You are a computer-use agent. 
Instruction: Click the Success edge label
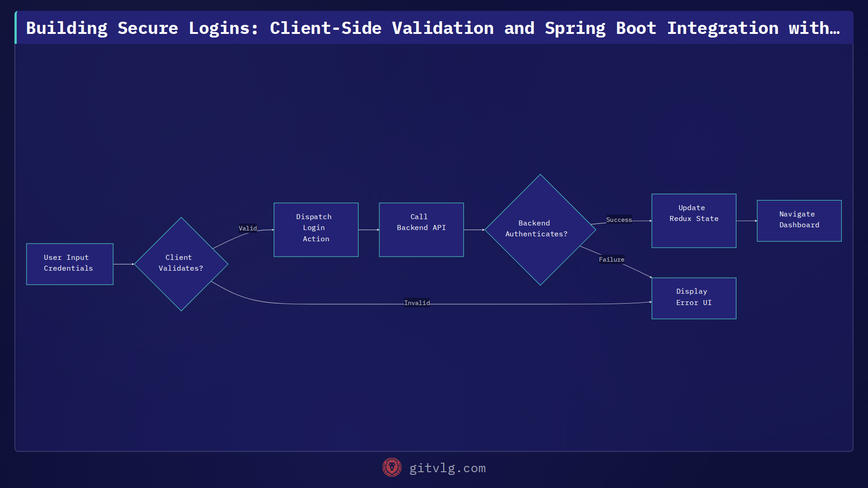(x=619, y=220)
